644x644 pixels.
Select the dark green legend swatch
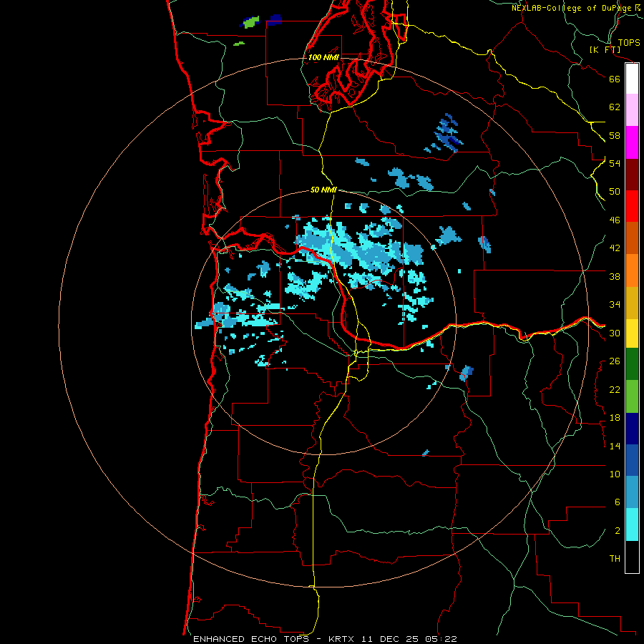[x=632, y=364]
